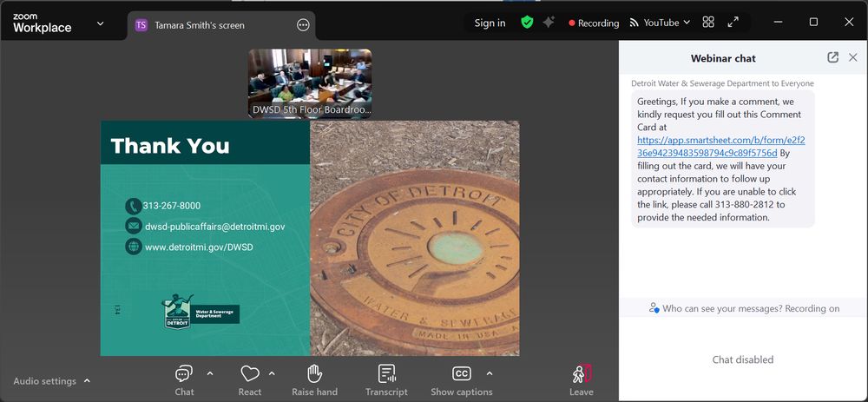
Task: Click the YouTube broadcast icon
Action: (634, 23)
